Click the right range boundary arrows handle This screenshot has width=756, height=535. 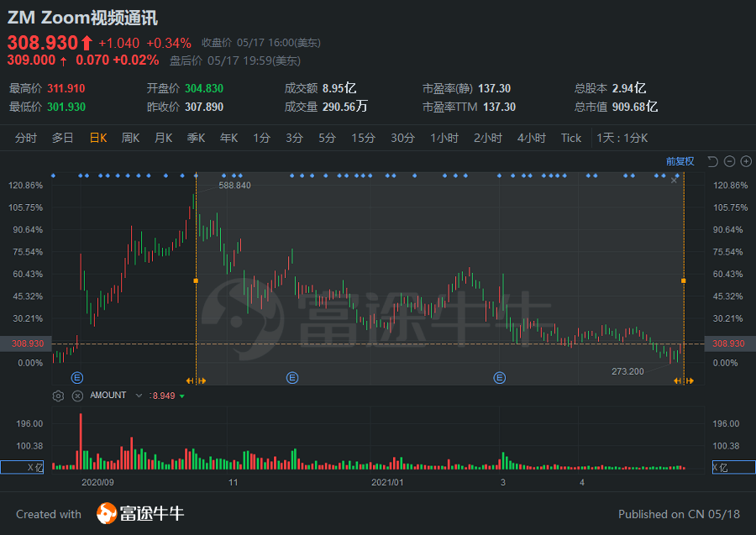tap(684, 380)
